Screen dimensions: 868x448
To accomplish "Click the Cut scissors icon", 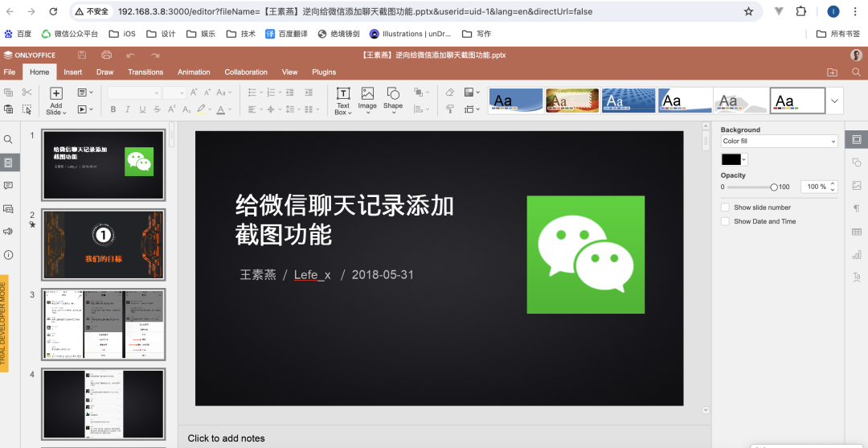I will (27, 92).
